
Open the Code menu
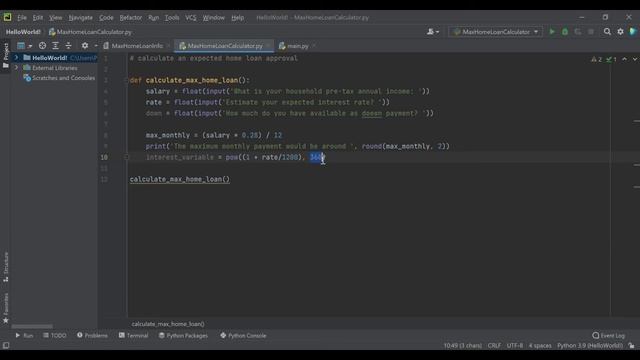106,18
